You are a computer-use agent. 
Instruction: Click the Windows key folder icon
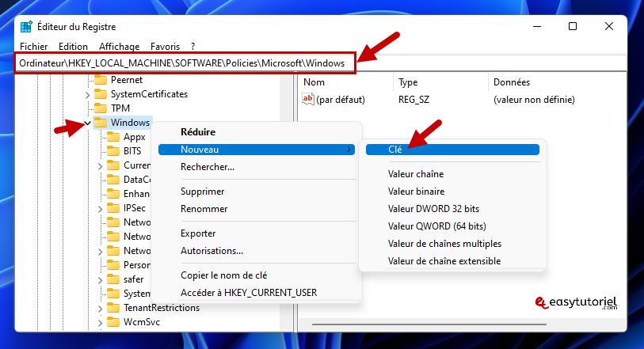(101, 122)
